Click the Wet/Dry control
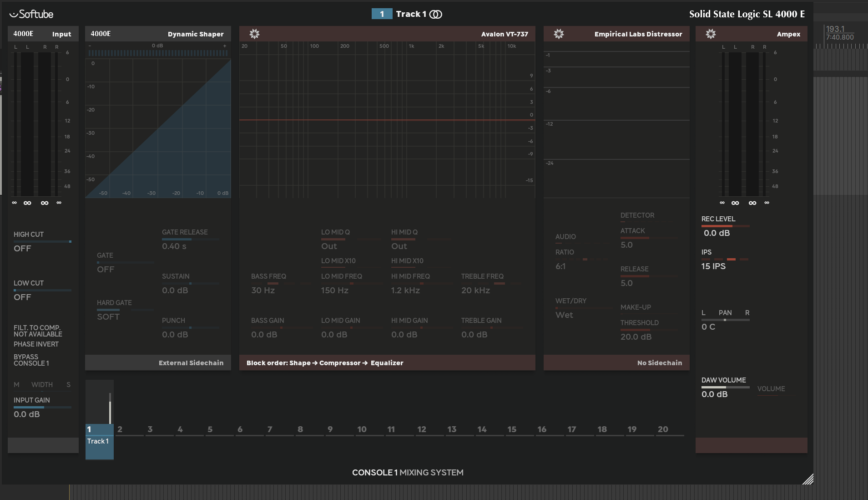Screen dimensions: 868x500 coord(584,308)
